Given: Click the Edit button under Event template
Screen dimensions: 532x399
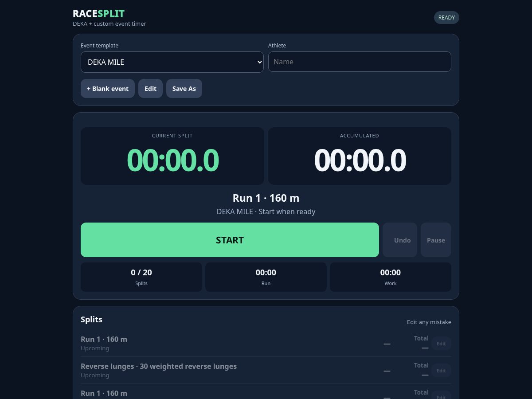Looking at the screenshot, I should tap(150, 89).
